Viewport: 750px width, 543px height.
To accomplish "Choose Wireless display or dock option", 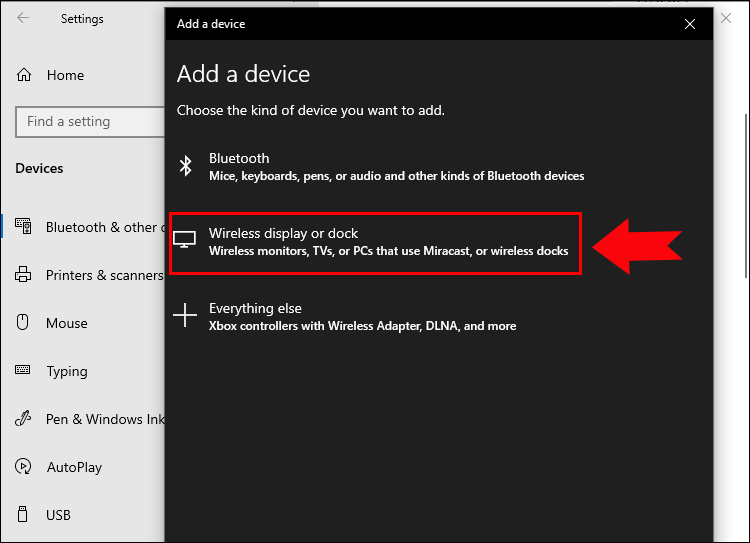I will [388, 241].
